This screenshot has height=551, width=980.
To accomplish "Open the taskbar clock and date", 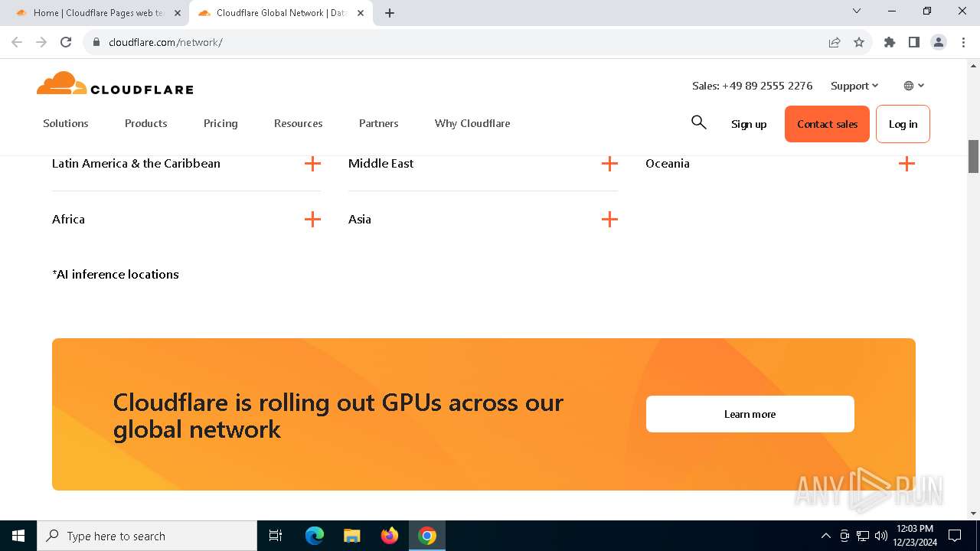I will [914, 536].
